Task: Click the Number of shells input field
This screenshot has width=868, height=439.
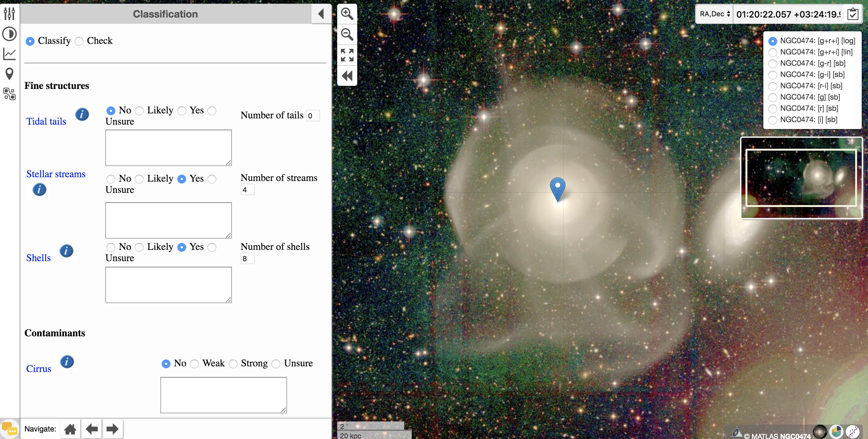Action: (247, 259)
